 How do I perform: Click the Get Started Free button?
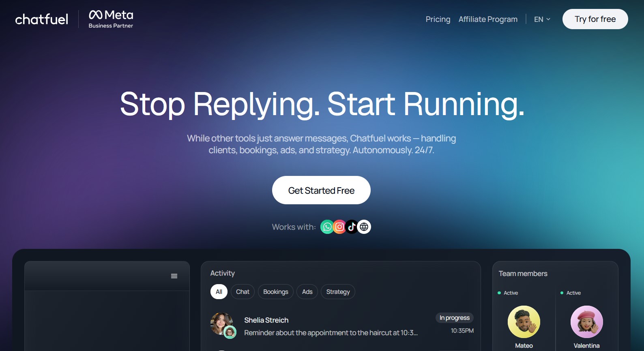point(321,190)
